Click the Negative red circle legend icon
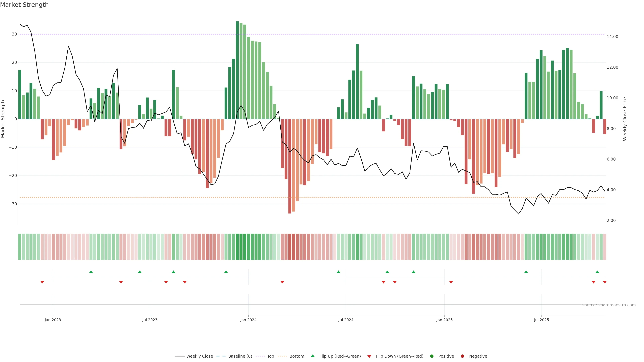Image resolution: width=644 pixels, height=362 pixels. [462, 356]
